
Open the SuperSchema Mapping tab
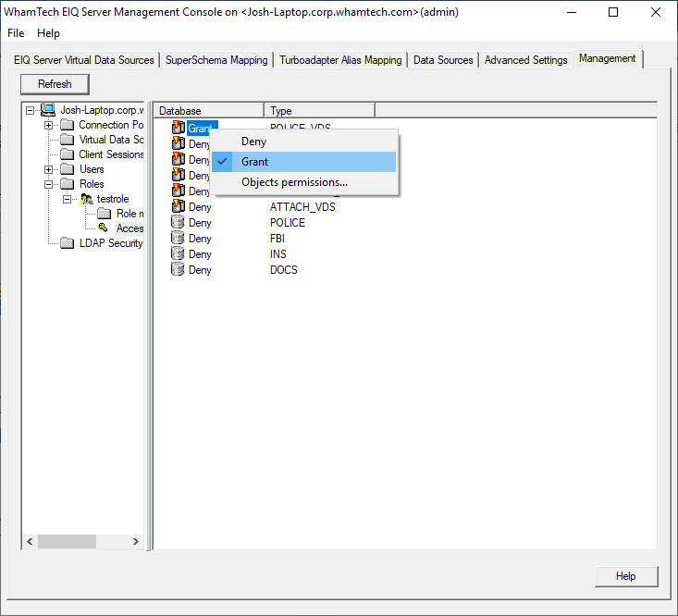click(216, 60)
